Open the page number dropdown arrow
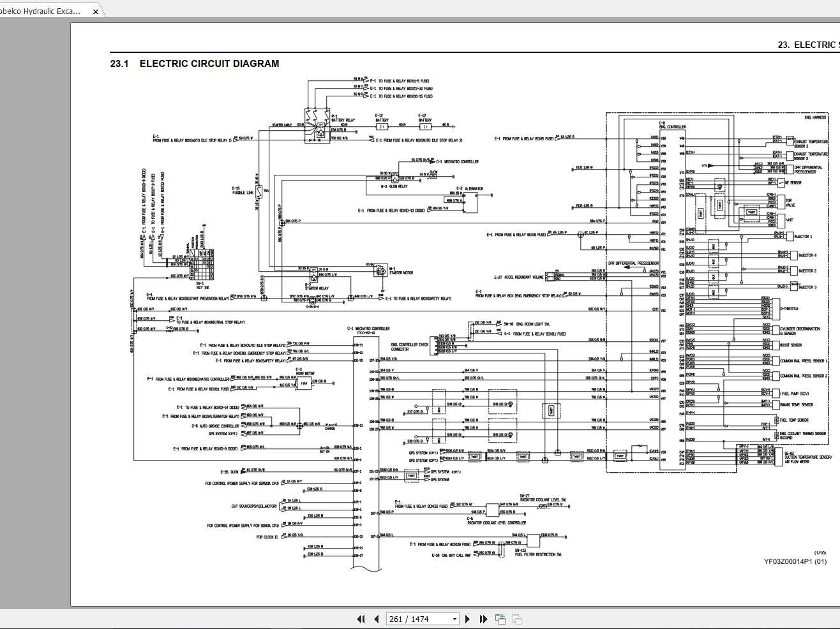Image resolution: width=840 pixels, height=629 pixels. (x=454, y=619)
